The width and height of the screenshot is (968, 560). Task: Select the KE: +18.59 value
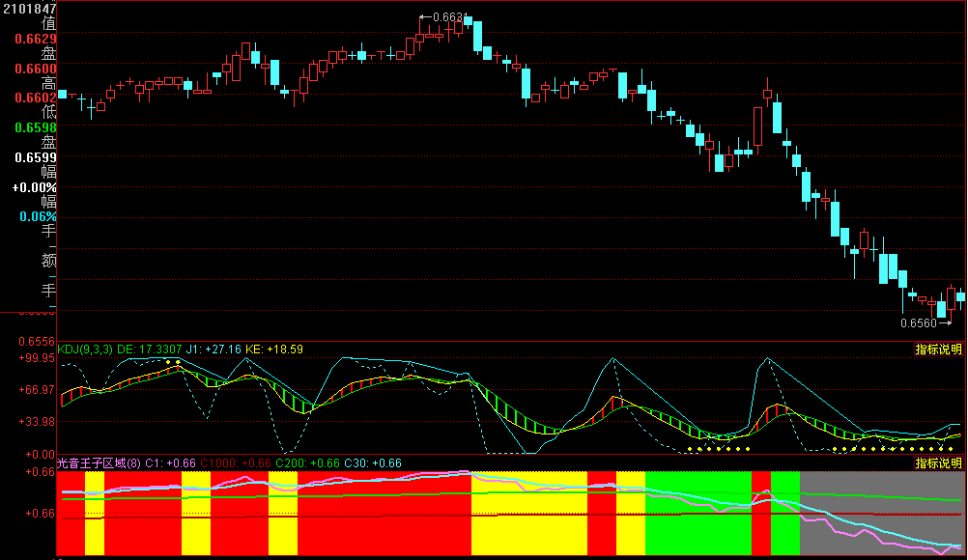[x=274, y=350]
